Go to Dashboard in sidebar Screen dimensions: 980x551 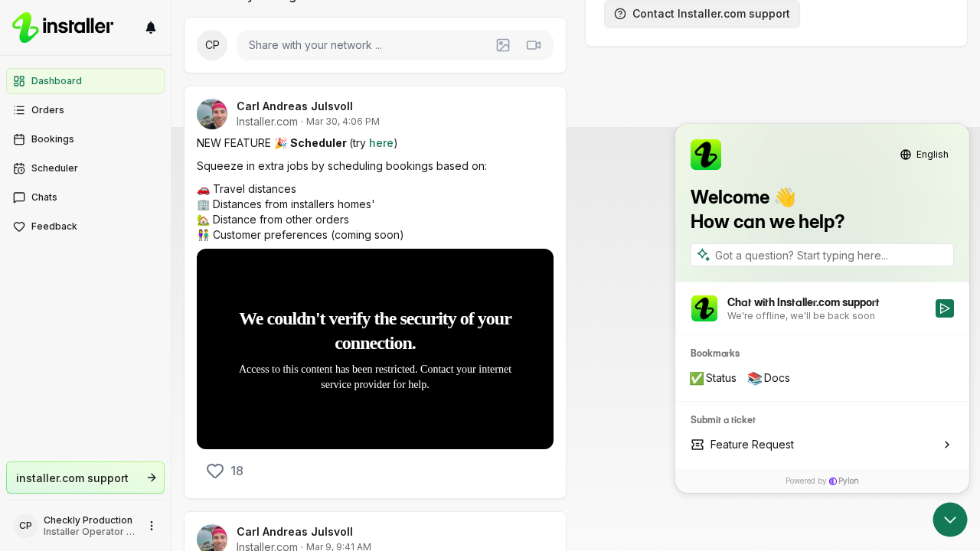(x=85, y=81)
